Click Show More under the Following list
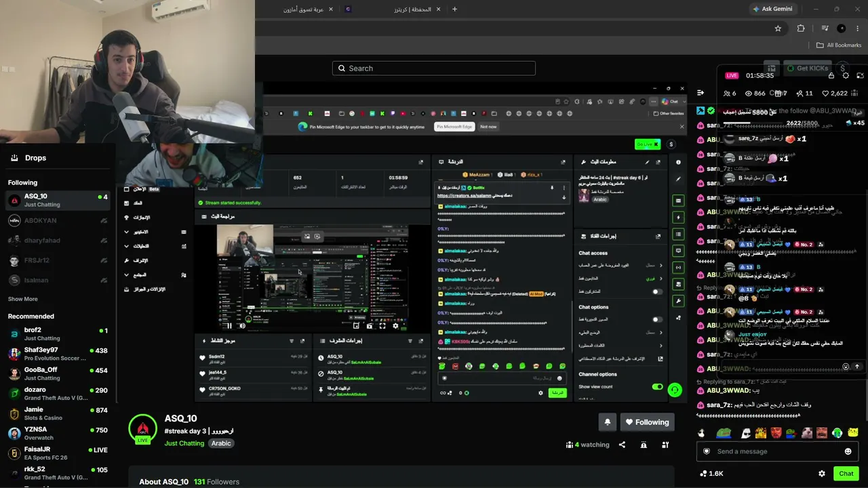This screenshot has width=868, height=488. 23,299
